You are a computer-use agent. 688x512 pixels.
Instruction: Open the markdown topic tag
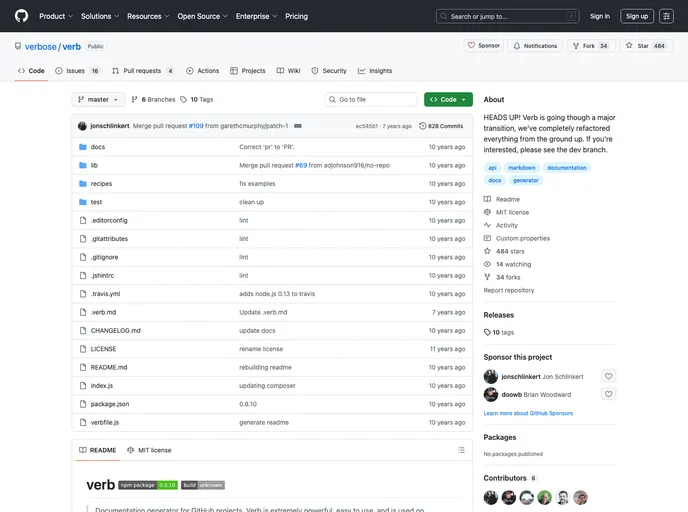(x=521, y=168)
